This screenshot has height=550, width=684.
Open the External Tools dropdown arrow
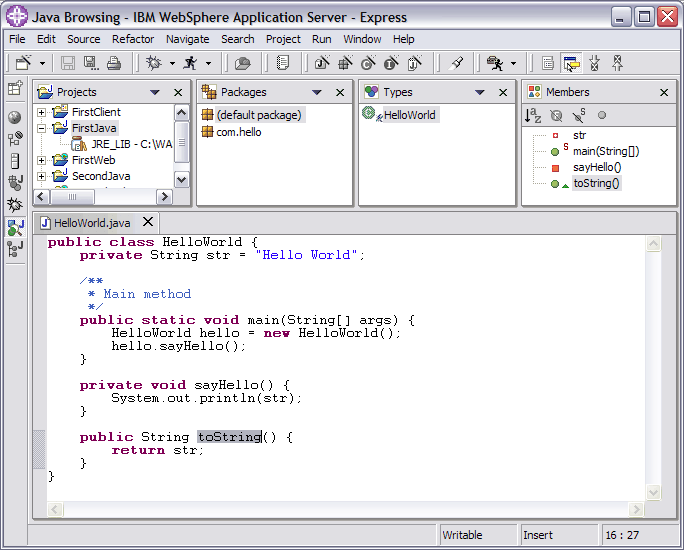pos(513,63)
